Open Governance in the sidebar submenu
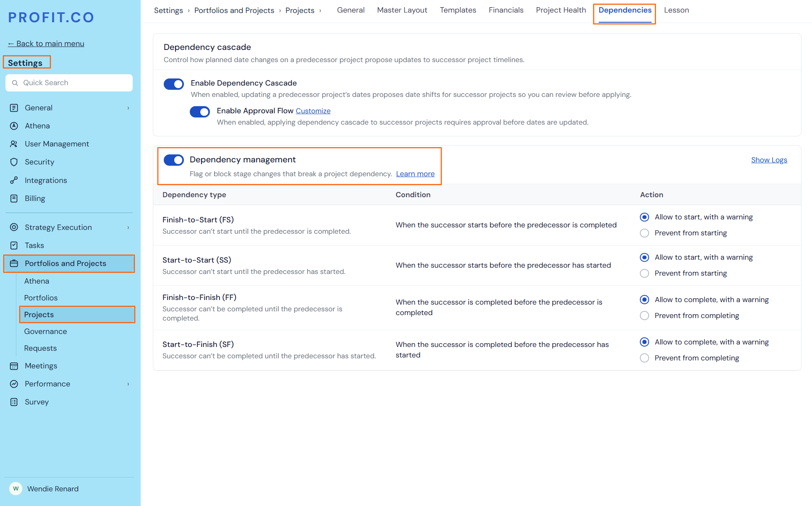Viewport: 812px width, 506px height. pos(45,331)
